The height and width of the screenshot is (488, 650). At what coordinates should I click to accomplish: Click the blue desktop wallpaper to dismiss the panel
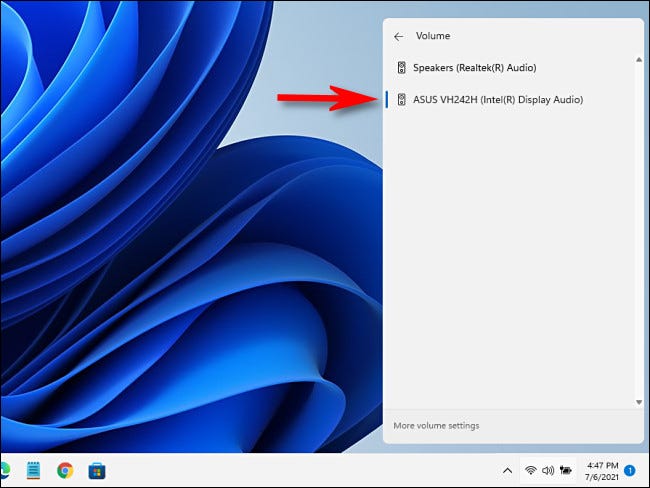(180, 250)
